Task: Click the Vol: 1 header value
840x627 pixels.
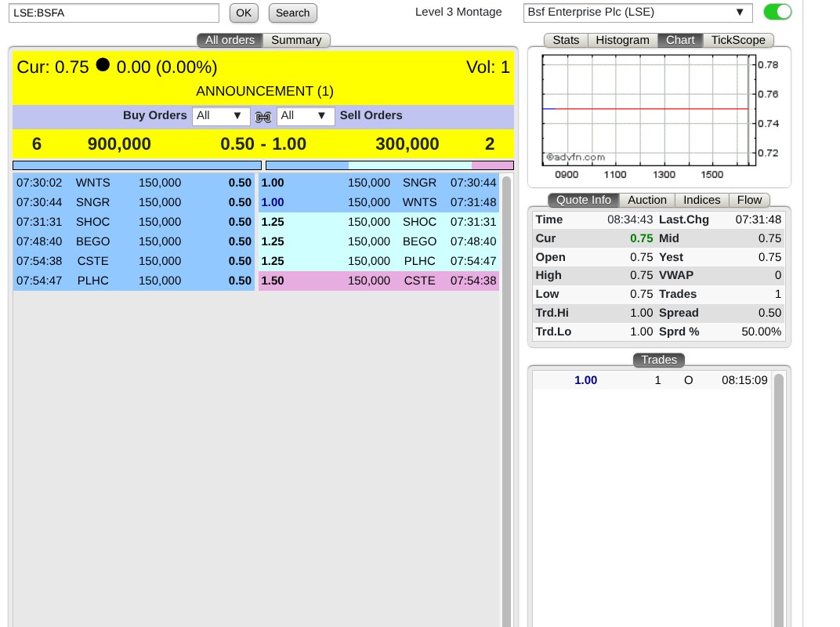Action: (x=487, y=67)
